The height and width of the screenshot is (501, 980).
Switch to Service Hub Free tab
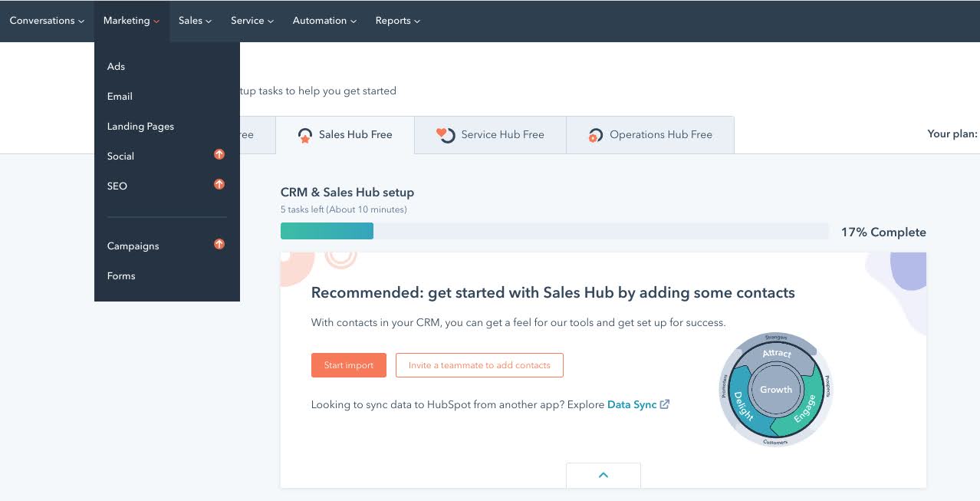pos(490,135)
